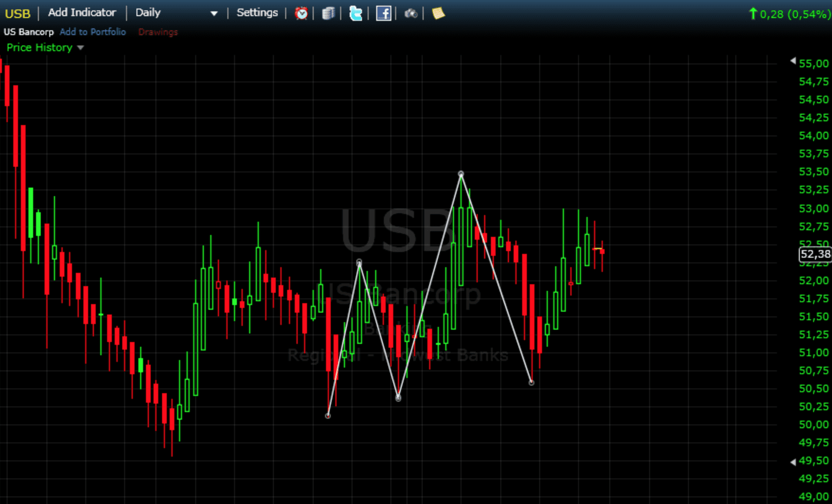Click the upper scale arrow beside 55,00
The height and width of the screenshot is (504, 832).
[x=793, y=61]
